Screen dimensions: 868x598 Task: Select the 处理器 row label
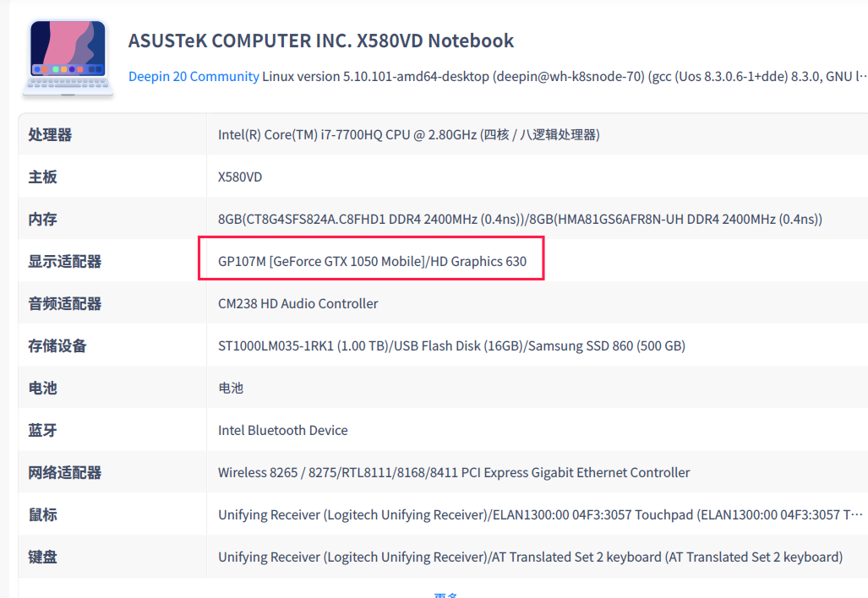(x=50, y=134)
